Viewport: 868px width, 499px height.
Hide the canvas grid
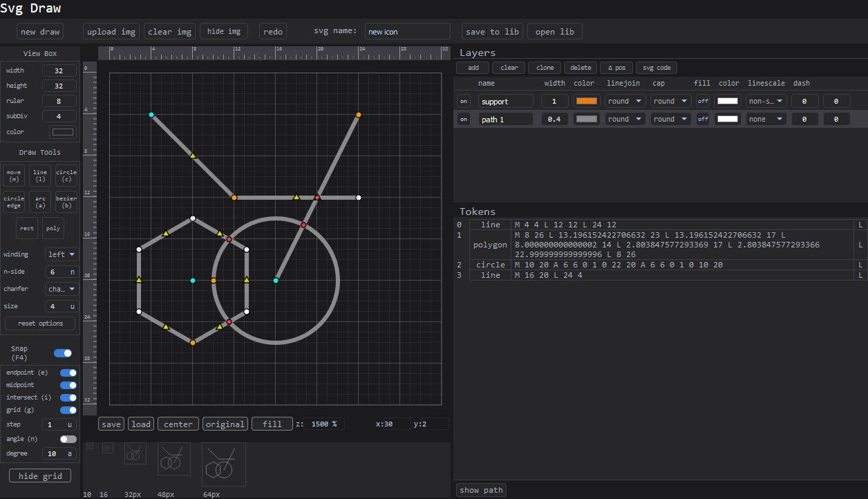(39, 476)
